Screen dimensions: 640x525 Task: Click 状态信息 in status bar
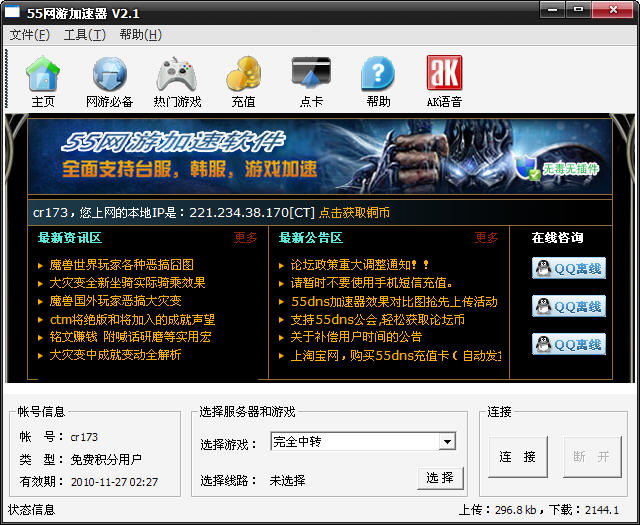(31, 510)
